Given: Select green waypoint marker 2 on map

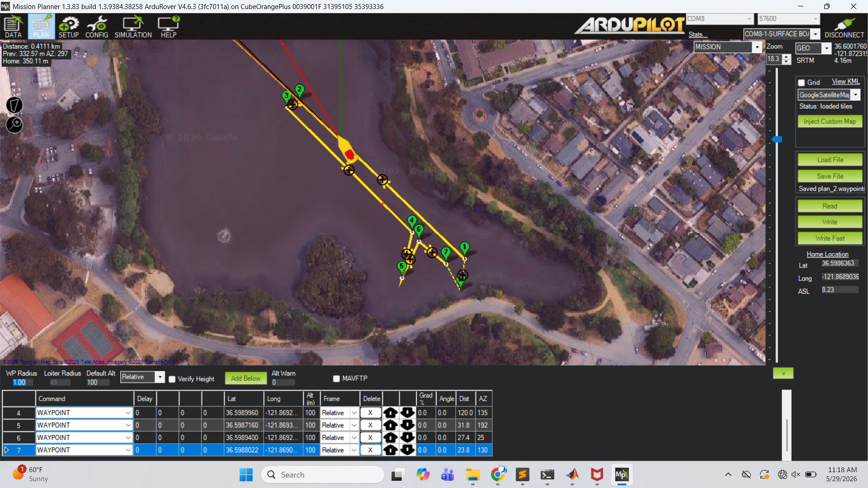Looking at the screenshot, I should coord(299,90).
